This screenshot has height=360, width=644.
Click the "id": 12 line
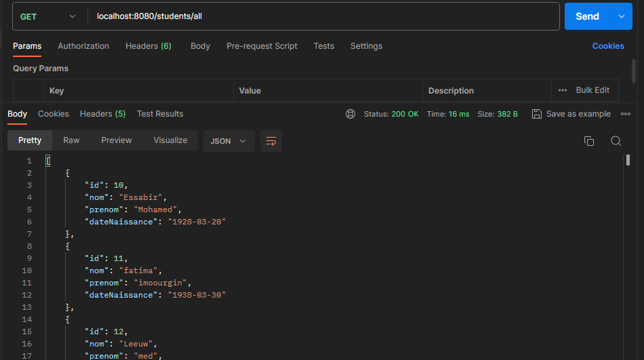[106, 332]
